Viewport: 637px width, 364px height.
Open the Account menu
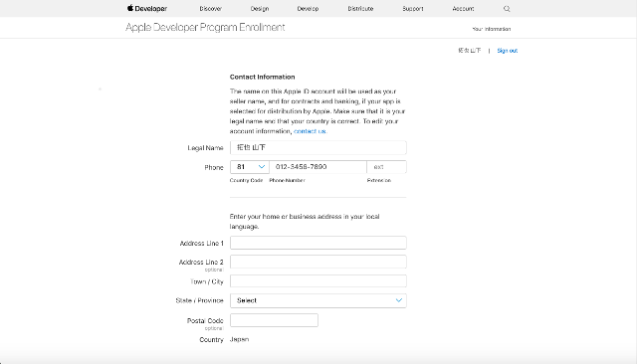(x=463, y=9)
